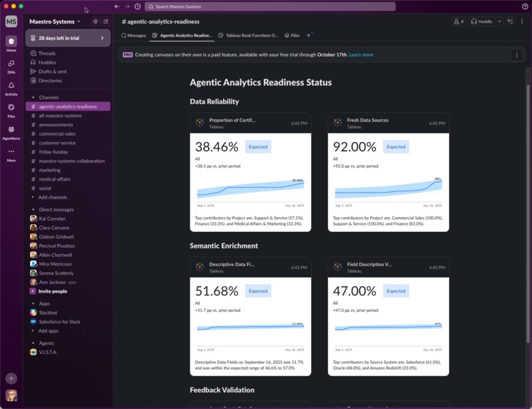
Task: Collapse the Channels section
Action: point(34,98)
